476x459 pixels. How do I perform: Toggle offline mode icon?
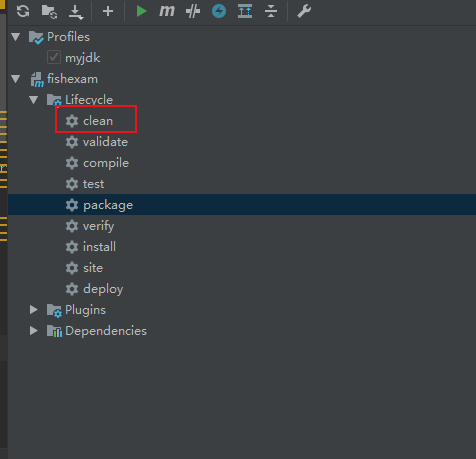point(193,12)
